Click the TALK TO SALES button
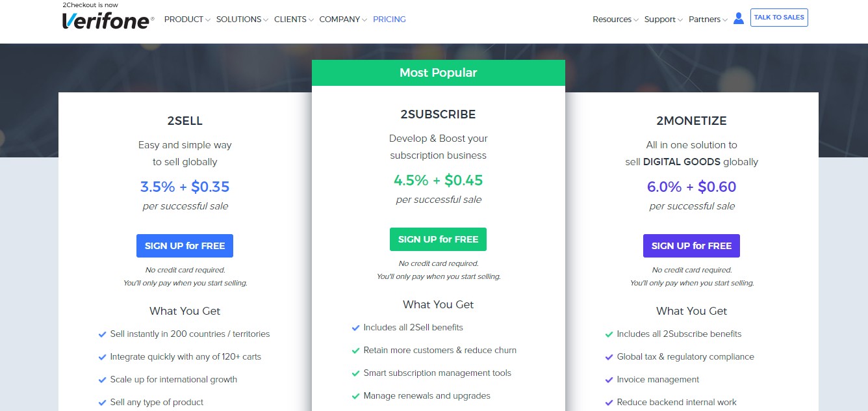 tap(779, 18)
